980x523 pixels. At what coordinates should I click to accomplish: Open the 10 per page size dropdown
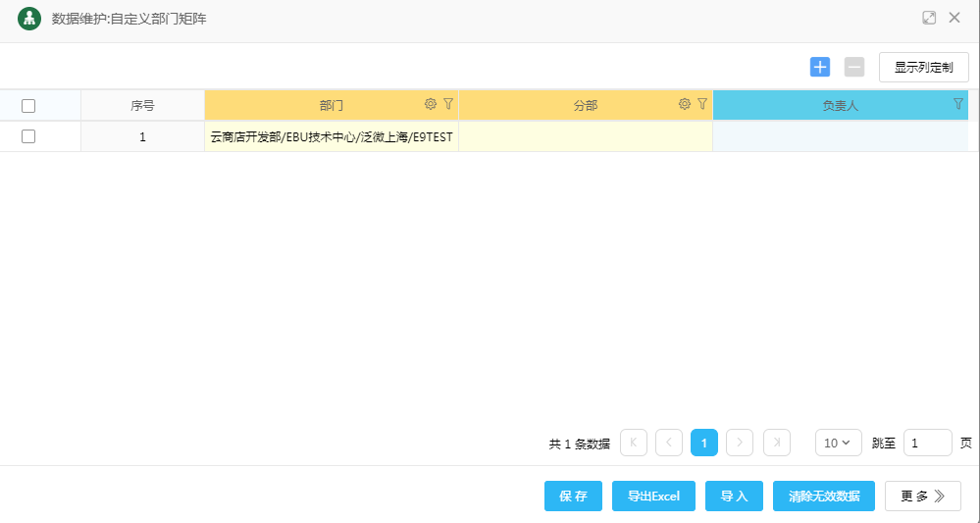(838, 443)
